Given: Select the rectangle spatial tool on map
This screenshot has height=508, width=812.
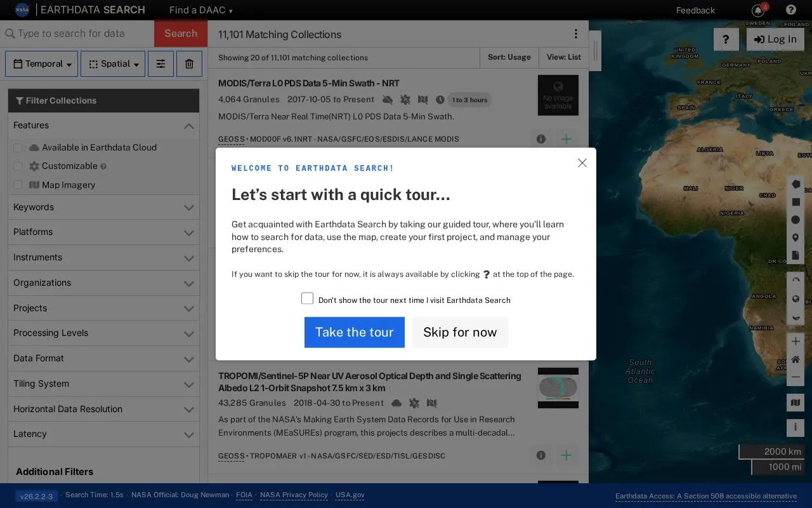Looking at the screenshot, I should coord(796,202).
